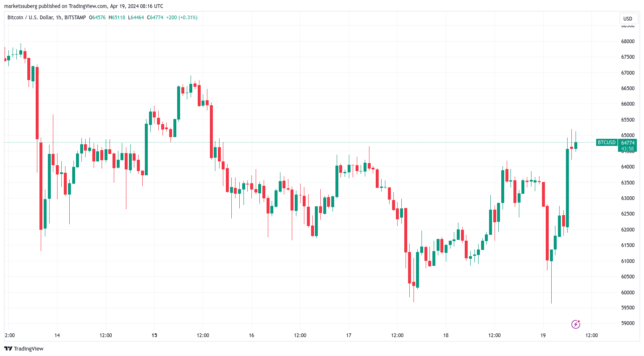This screenshot has width=644, height=356.
Task: Click the current price label 64774
Action: coord(628,143)
